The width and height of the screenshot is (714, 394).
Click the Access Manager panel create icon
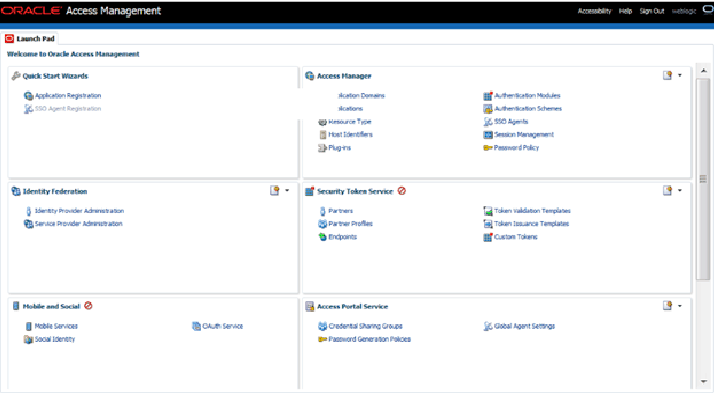(x=667, y=76)
